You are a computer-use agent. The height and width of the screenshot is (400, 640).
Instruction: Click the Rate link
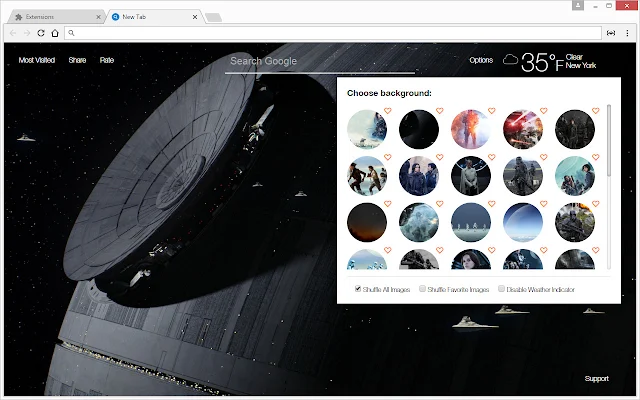pyautogui.click(x=107, y=60)
